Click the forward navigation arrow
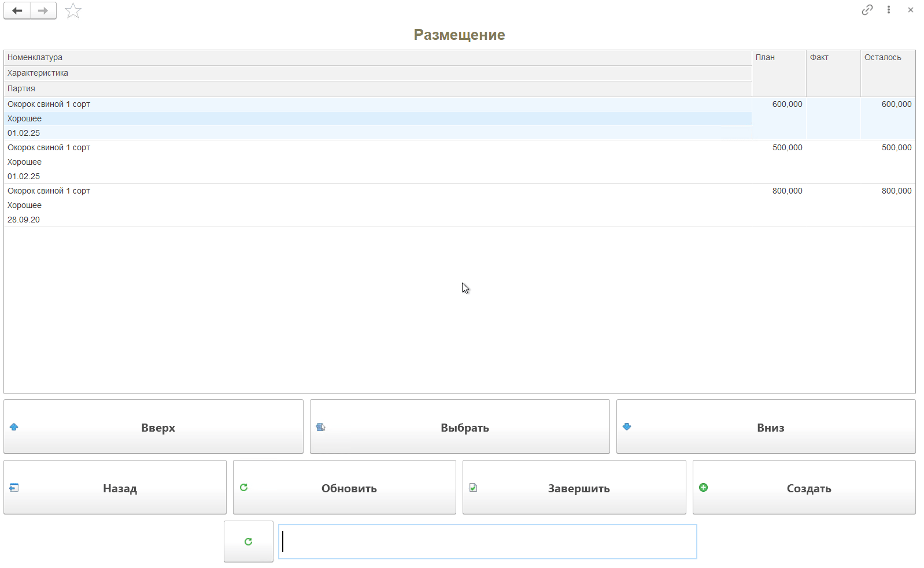 point(43,11)
